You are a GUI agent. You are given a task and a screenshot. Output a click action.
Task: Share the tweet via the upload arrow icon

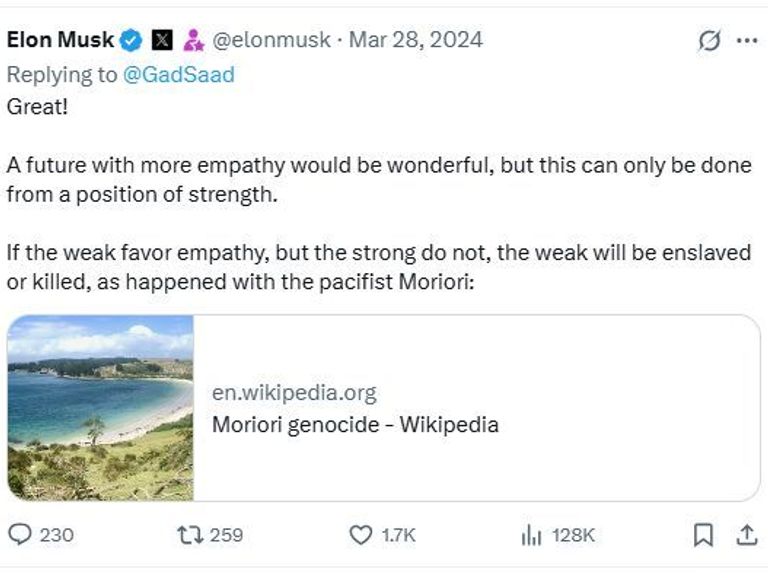(x=746, y=535)
